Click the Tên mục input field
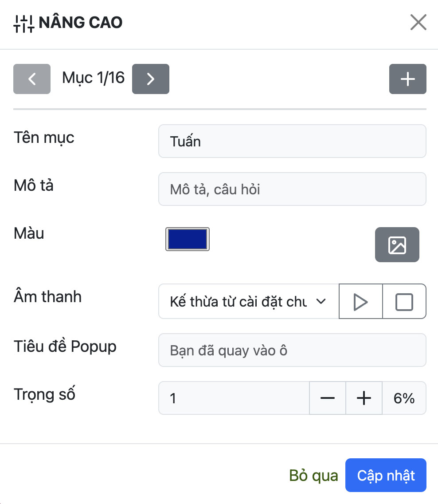 [x=292, y=142]
